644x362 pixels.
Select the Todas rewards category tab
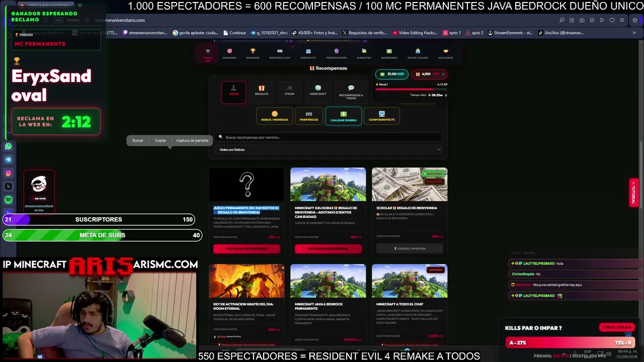point(234,92)
